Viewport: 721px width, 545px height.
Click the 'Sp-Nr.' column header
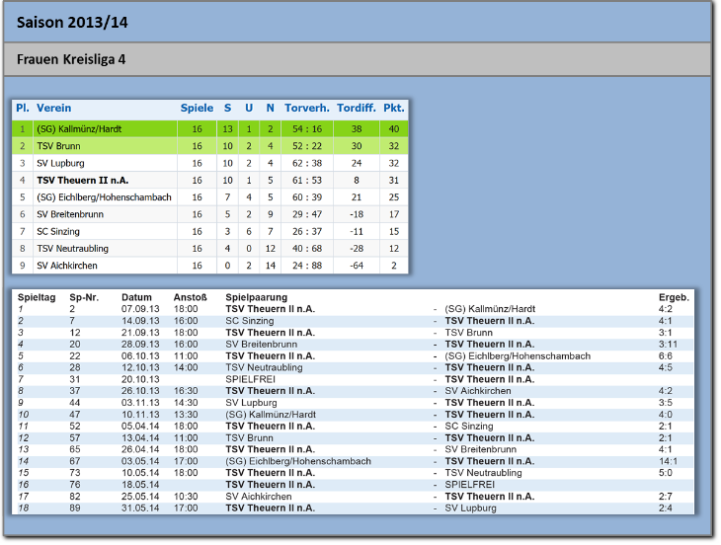(x=84, y=297)
